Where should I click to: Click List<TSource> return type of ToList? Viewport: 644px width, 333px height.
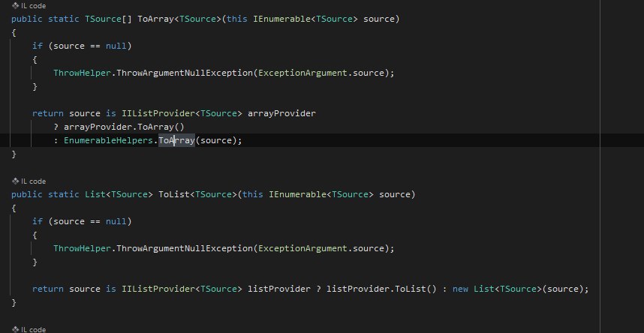point(119,194)
